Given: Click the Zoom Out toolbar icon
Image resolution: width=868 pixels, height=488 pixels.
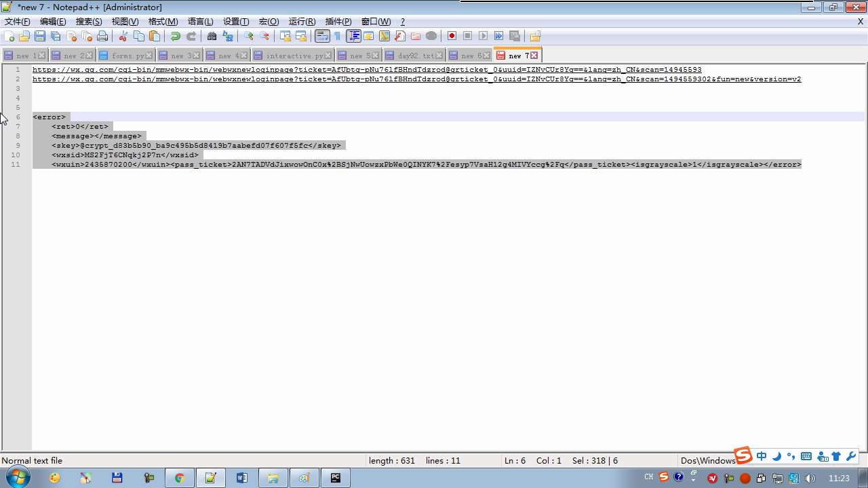Looking at the screenshot, I should [x=264, y=36].
